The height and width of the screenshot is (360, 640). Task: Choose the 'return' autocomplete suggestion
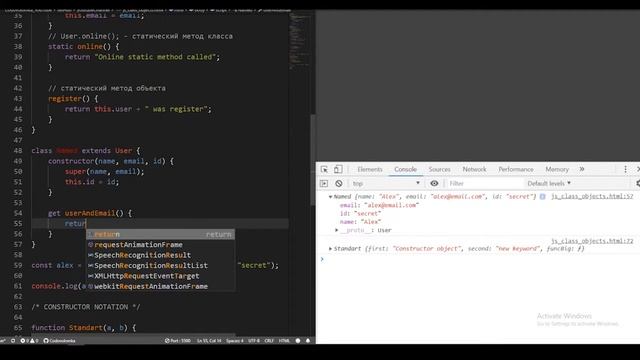tap(160, 234)
